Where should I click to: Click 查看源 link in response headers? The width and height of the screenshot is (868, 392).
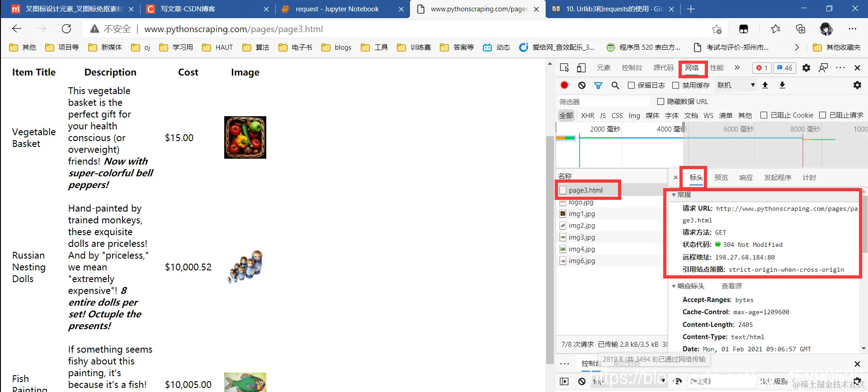coord(731,286)
